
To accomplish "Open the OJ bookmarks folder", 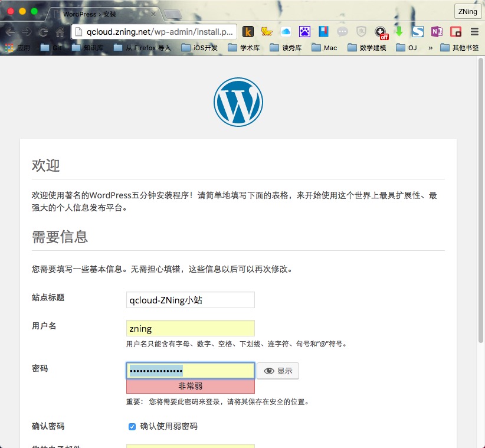I will tap(407, 48).
